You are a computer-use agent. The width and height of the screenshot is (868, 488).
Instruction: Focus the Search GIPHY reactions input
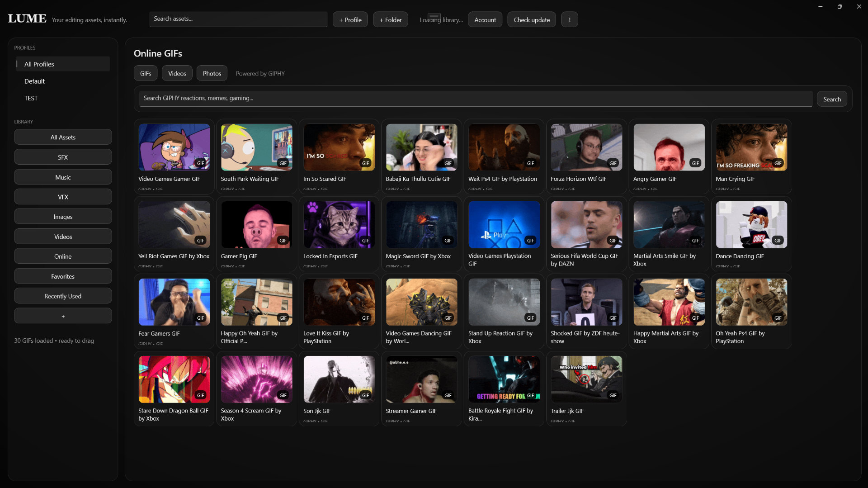click(x=476, y=99)
